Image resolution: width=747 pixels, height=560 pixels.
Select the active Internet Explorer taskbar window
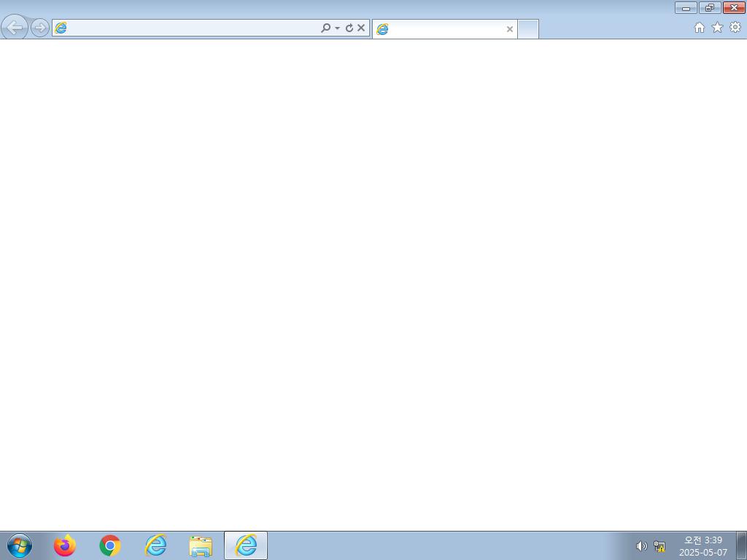[246, 545]
